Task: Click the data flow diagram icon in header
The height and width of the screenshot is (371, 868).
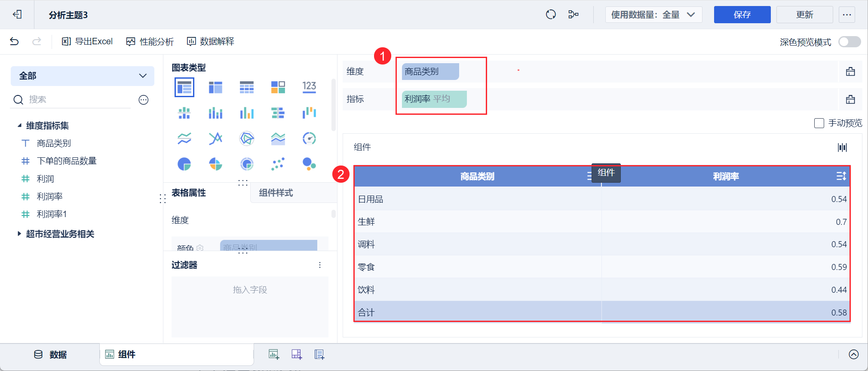Action: coord(574,15)
